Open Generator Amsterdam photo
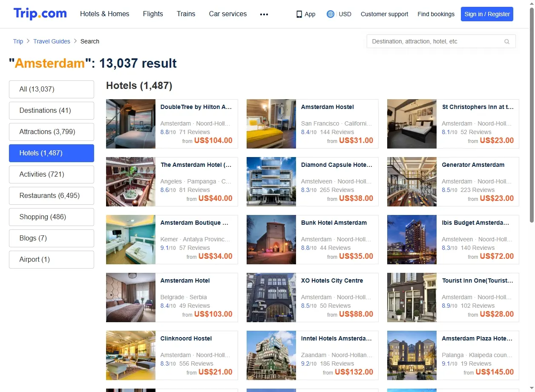 (412, 182)
